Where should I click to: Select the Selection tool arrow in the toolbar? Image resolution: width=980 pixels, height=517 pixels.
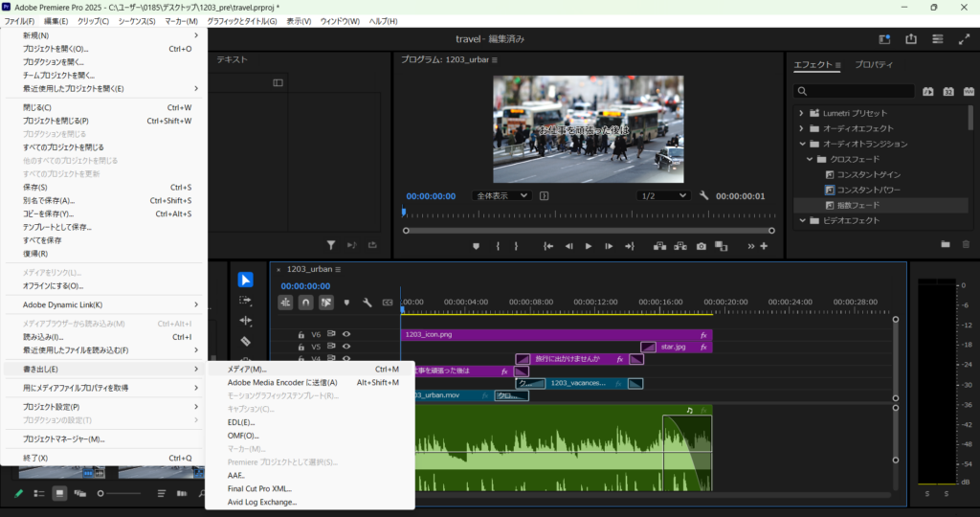pyautogui.click(x=246, y=280)
